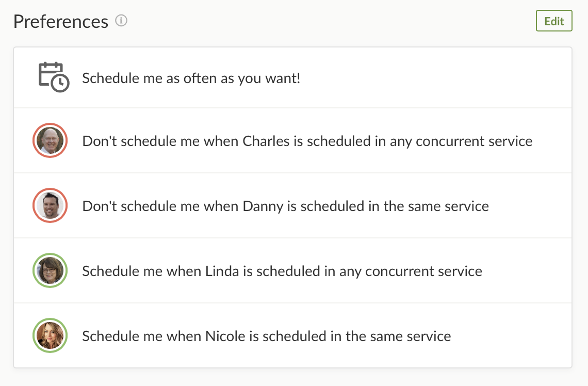Click the name "Charles" in the preference text
Viewport: 588px width, 386px height.
(x=266, y=141)
